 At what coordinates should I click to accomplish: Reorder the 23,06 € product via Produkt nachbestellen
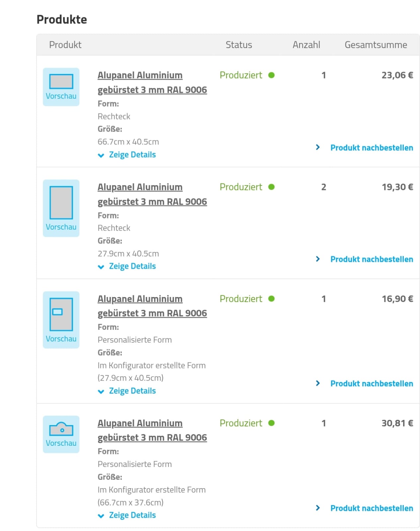pyautogui.click(x=371, y=148)
